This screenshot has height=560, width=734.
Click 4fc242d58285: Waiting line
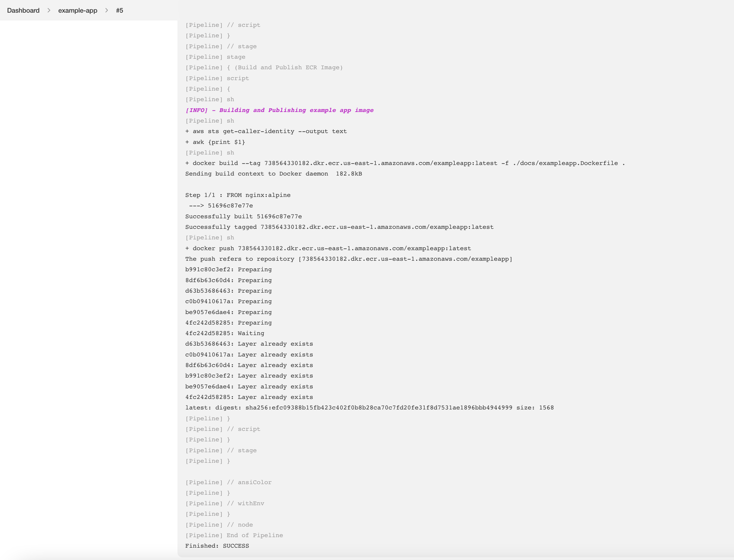click(224, 333)
